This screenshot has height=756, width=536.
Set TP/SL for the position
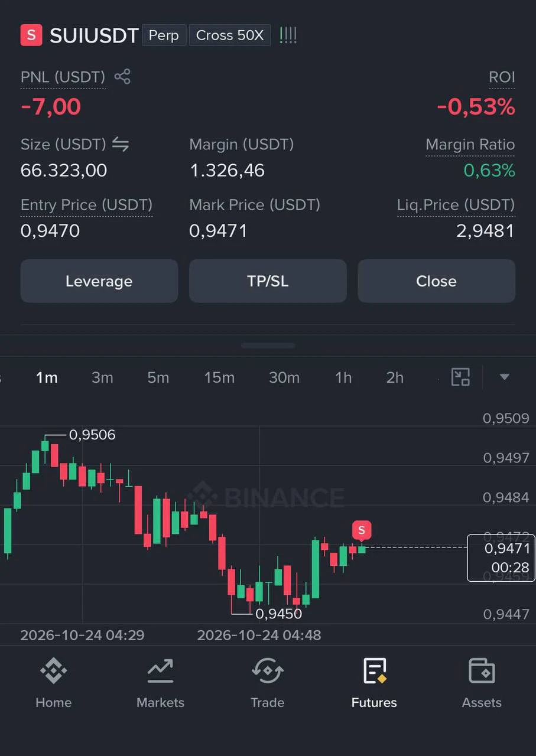click(x=268, y=281)
